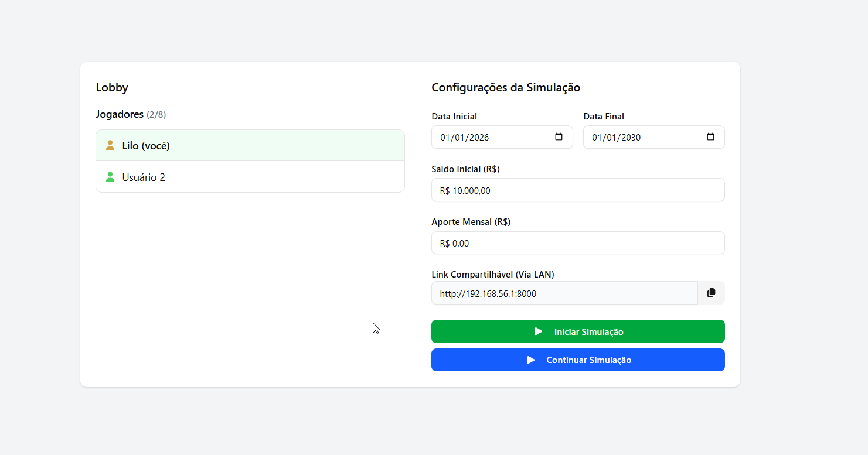This screenshot has height=455, width=868.
Task: Open the Data Final calendar picker
Action: 710,137
